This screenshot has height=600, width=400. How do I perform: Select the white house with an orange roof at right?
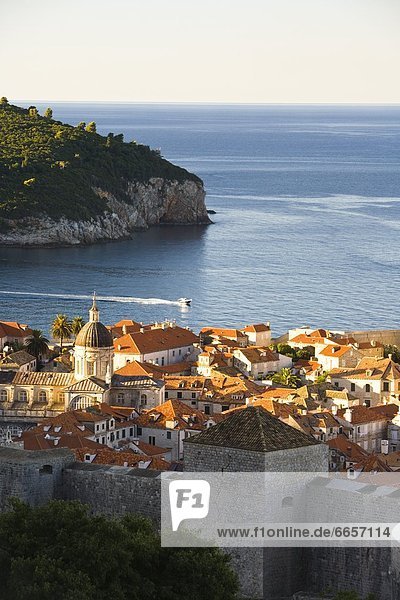tap(337, 356)
